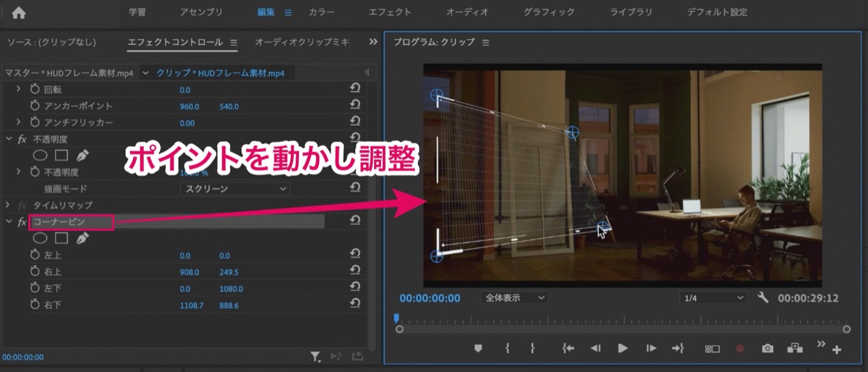Select the pen mask tool under コーナーピン
The width and height of the screenshot is (868, 372).
82,238
